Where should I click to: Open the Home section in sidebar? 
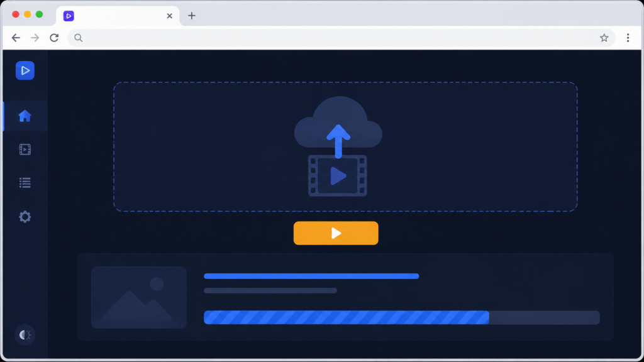[25, 116]
